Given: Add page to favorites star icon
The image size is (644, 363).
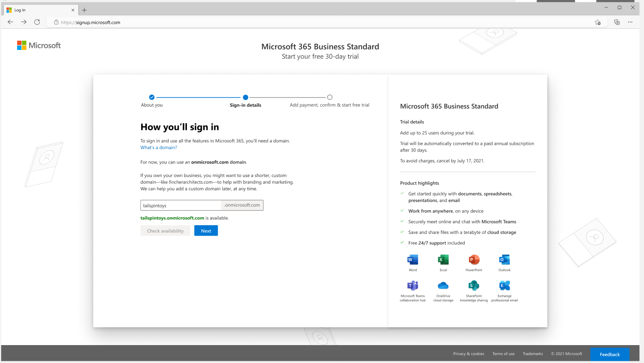Looking at the screenshot, I should coord(598,22).
